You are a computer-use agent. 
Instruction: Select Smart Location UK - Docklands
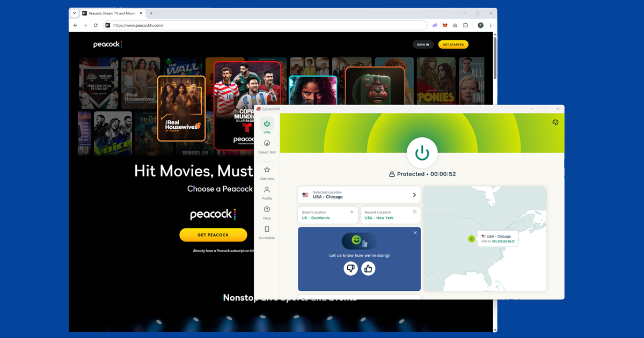[328, 215]
